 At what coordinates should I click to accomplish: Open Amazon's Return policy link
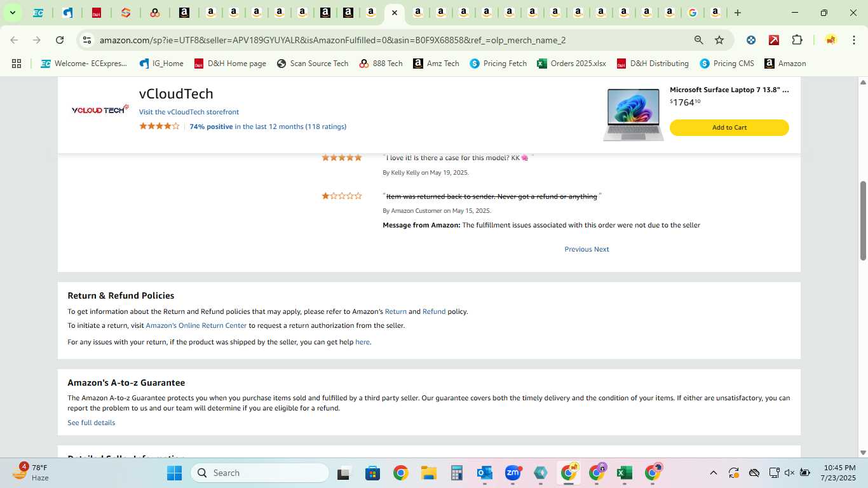click(396, 311)
